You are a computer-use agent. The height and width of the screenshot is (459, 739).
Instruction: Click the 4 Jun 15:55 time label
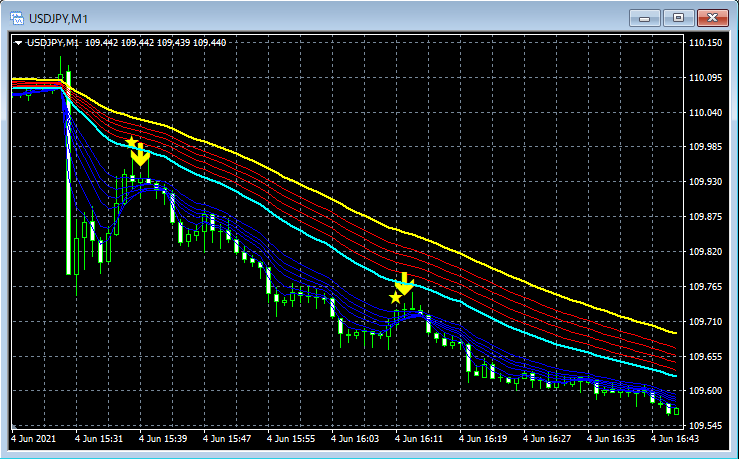click(291, 439)
